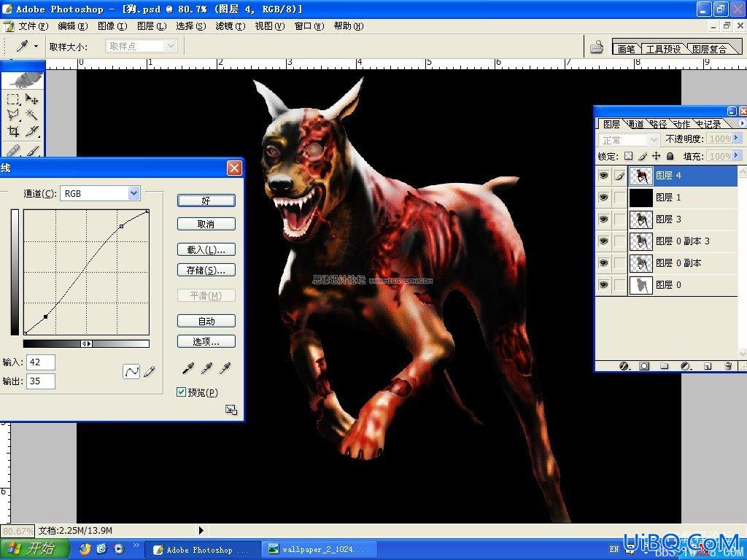The width and height of the screenshot is (747, 560).
Task: Toggle visibility of layer 图层 0 副本
Action: [x=603, y=262]
